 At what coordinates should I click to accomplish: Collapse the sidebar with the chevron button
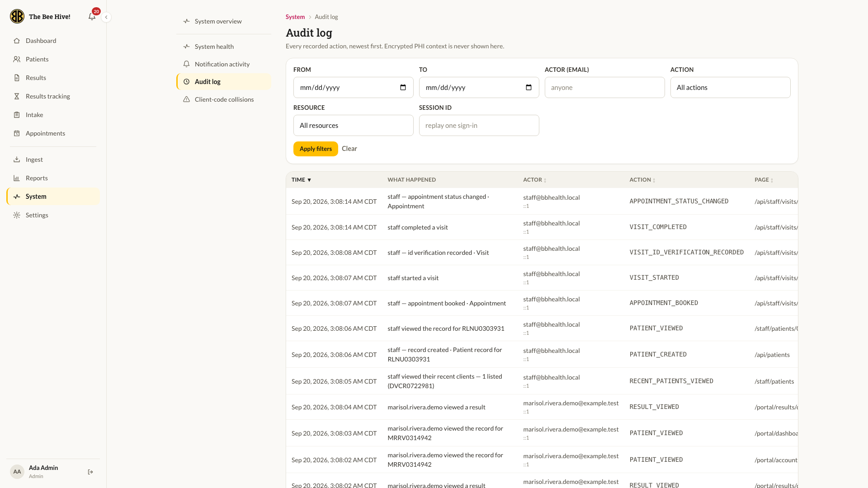106,17
